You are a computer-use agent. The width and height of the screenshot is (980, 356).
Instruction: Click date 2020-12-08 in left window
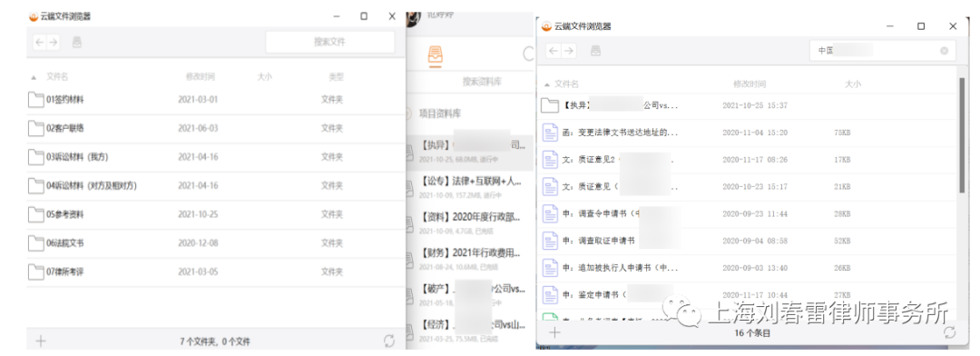(198, 242)
